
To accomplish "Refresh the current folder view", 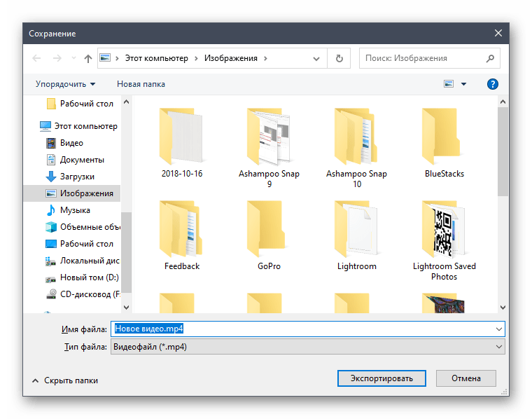I will pyautogui.click(x=339, y=58).
